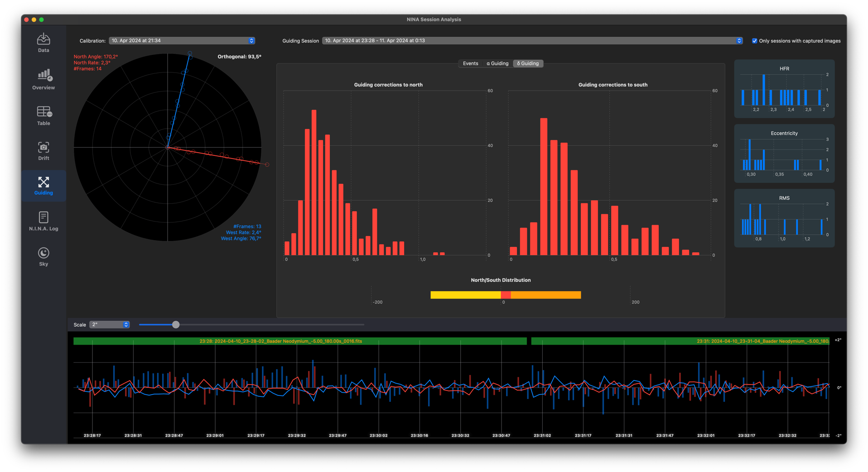Viewport: 868px width, 472px height.
Task: Expand the Calibration date dropdown
Action: (x=182, y=41)
